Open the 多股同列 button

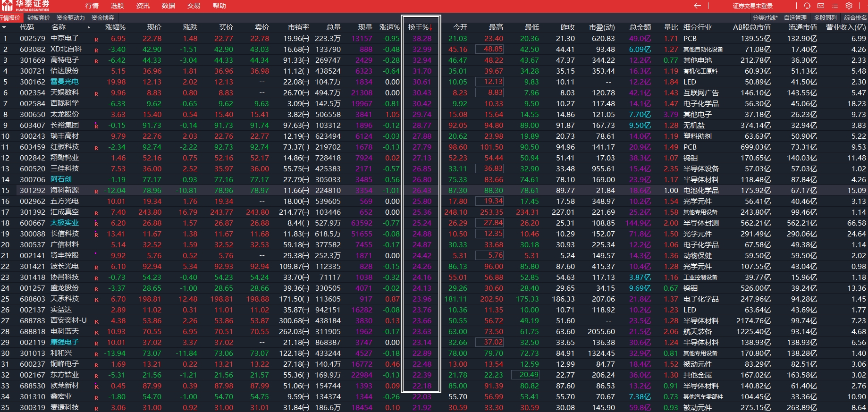[826, 17]
